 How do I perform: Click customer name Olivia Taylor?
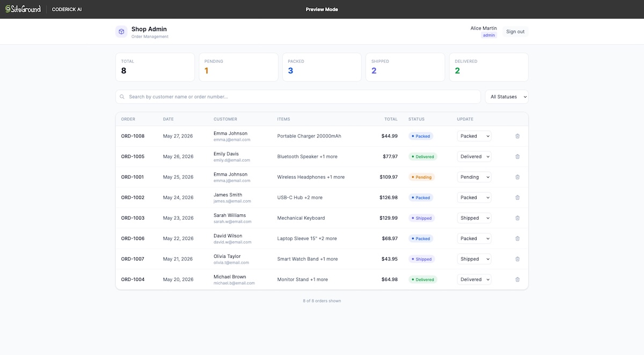[227, 256]
